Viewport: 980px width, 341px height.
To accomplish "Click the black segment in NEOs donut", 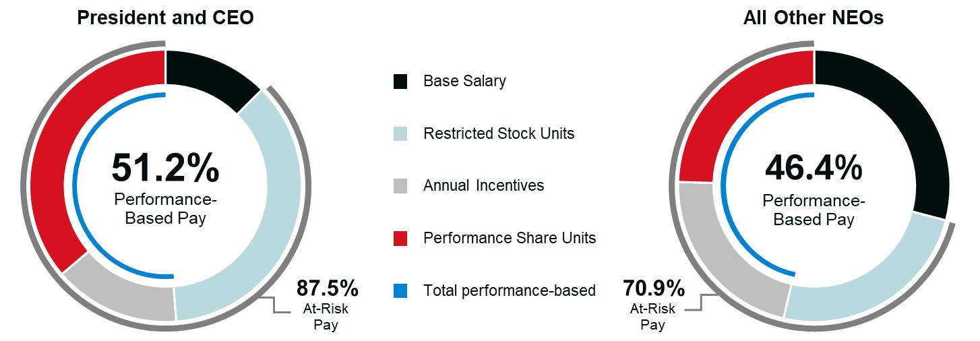I will point(890,128).
